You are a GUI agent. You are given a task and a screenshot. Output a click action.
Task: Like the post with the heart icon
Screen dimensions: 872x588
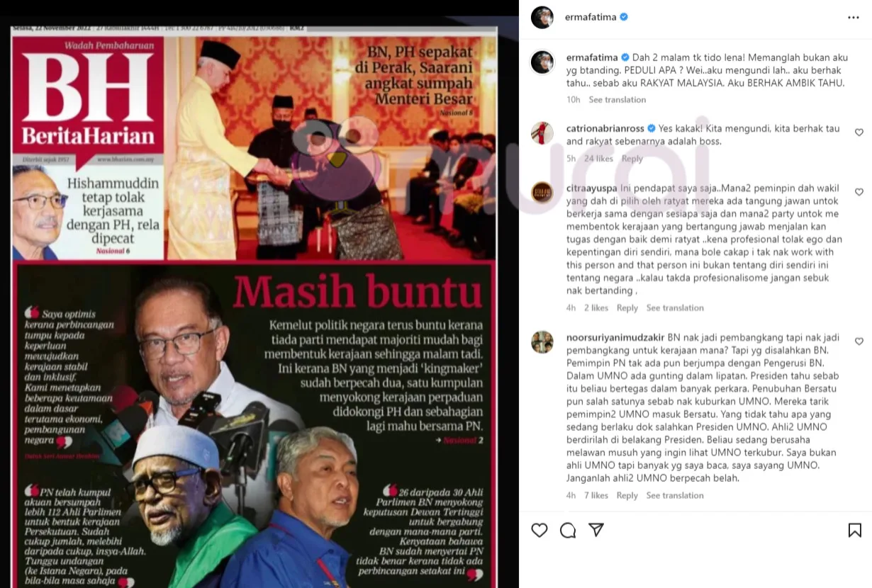[540, 530]
